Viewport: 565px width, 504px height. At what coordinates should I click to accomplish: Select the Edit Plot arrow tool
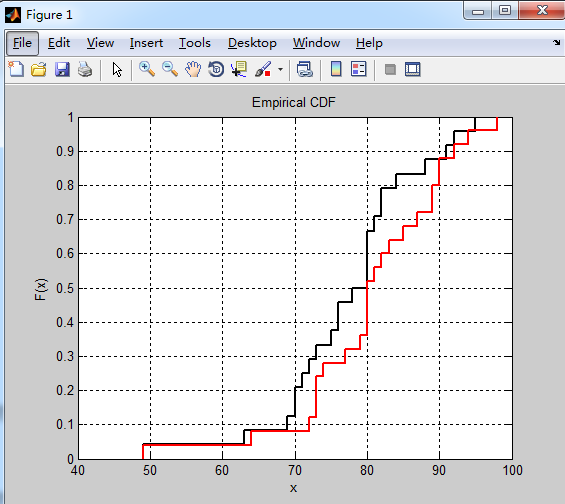(117, 69)
